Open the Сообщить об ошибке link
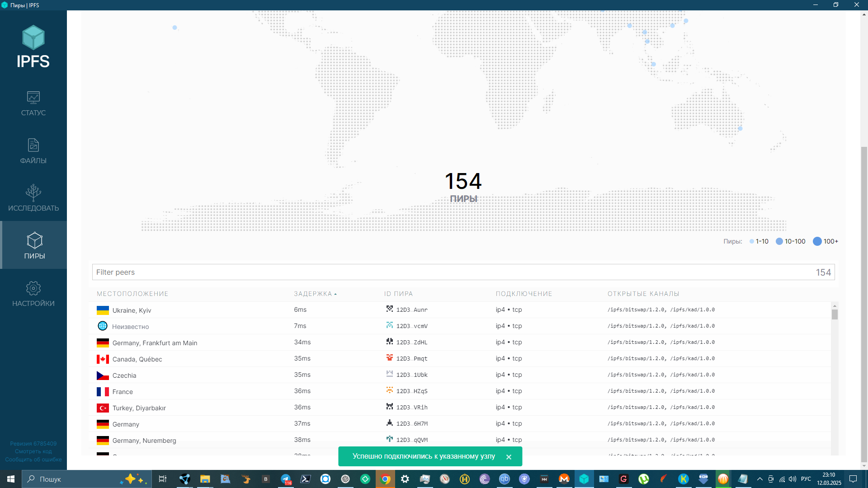 (33, 460)
